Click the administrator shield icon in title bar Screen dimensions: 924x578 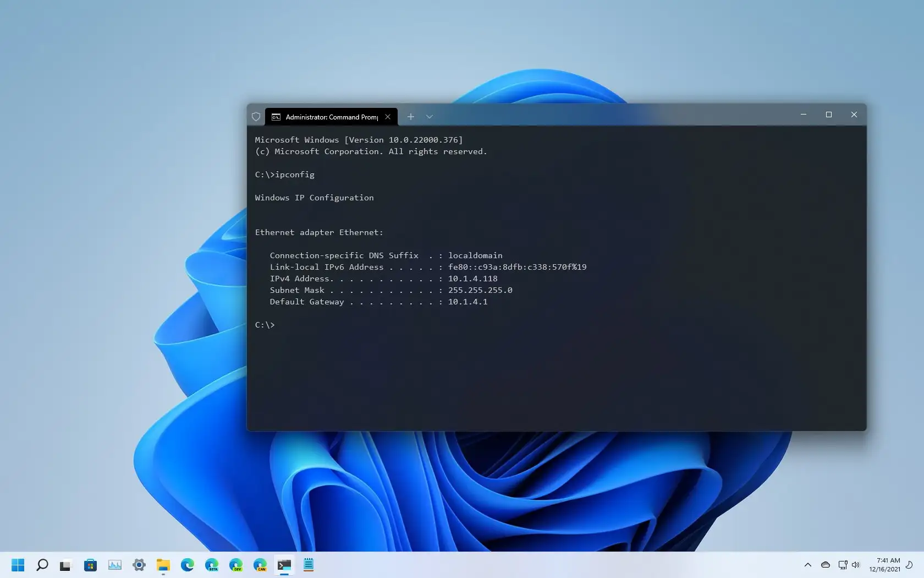[256, 117]
